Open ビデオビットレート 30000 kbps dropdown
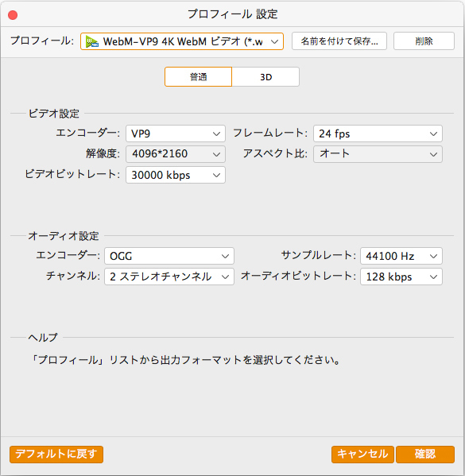 click(x=176, y=175)
